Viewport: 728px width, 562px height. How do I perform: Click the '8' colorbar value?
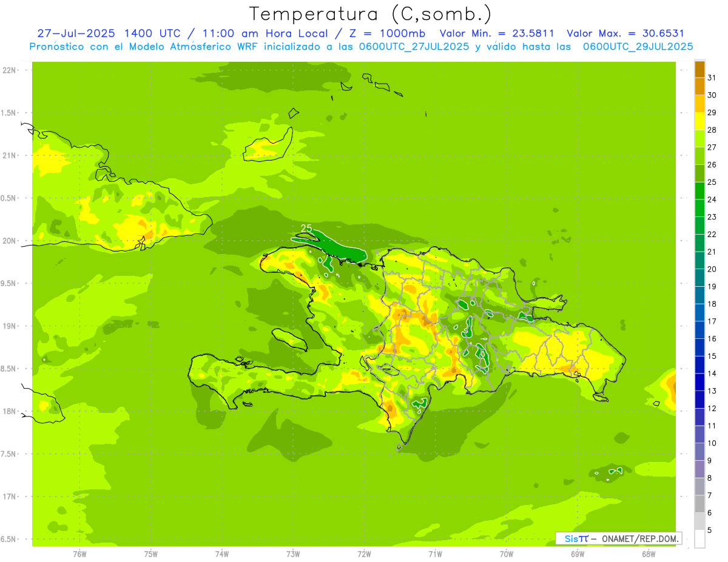709,478
